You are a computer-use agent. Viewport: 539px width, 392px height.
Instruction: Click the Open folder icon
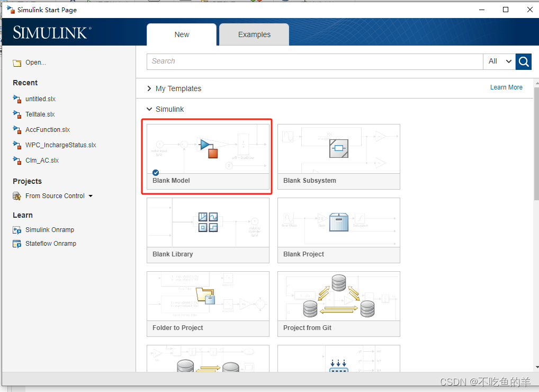point(17,63)
